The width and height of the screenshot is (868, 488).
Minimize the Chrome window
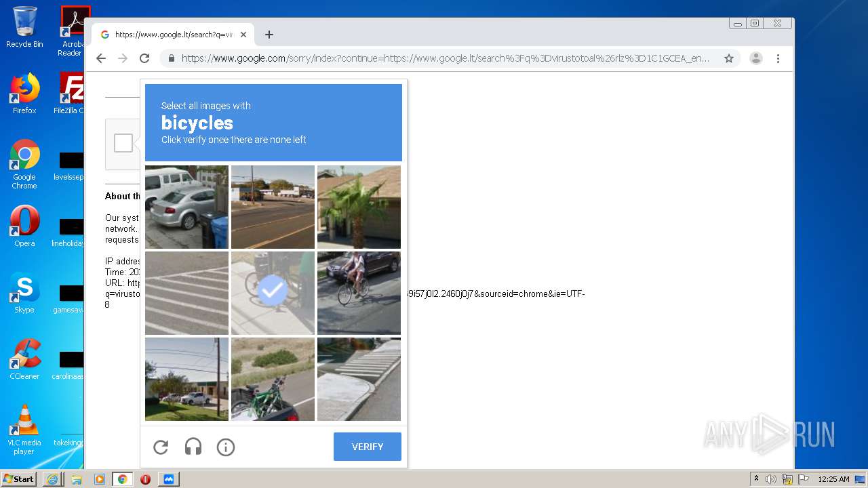point(738,23)
